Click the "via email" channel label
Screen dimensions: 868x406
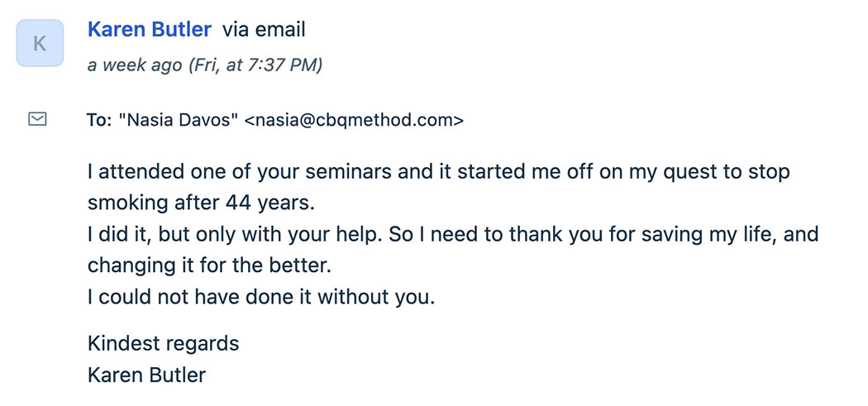[264, 30]
